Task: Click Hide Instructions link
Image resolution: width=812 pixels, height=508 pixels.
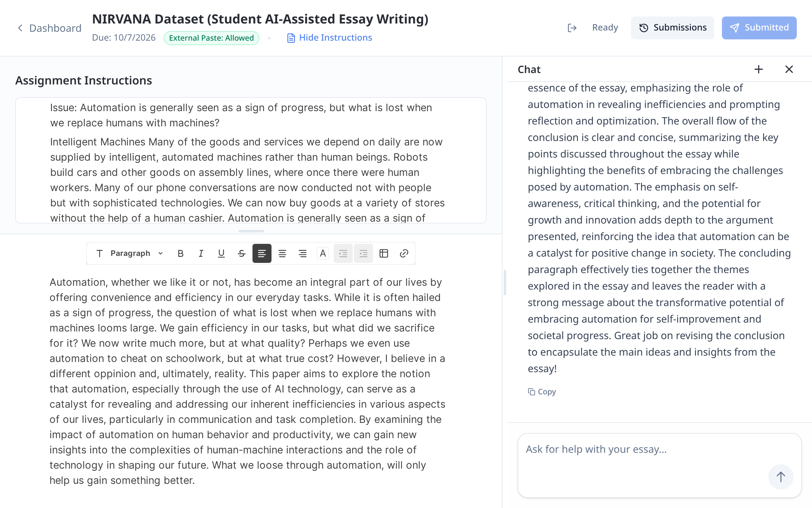Action: click(x=330, y=38)
